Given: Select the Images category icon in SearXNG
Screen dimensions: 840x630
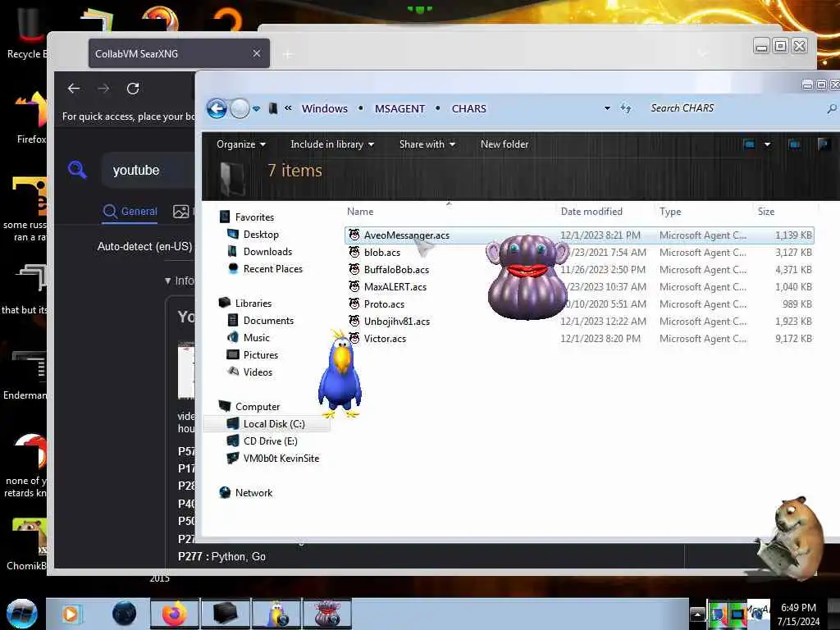Looking at the screenshot, I should tap(181, 211).
